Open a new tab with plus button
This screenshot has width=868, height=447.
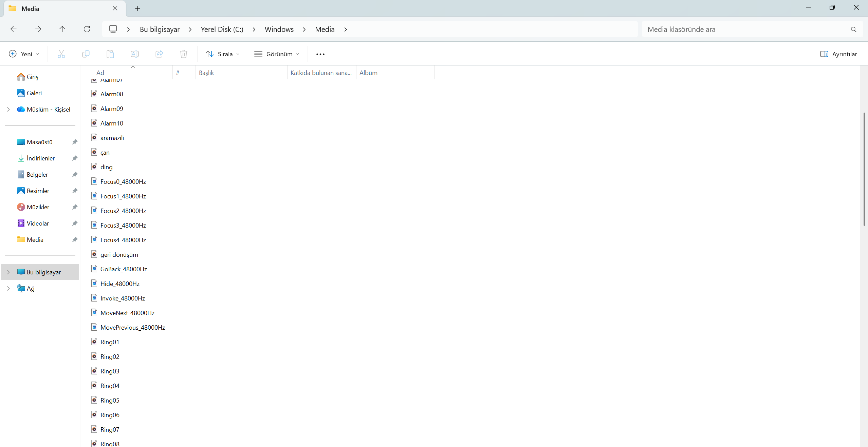click(x=137, y=8)
